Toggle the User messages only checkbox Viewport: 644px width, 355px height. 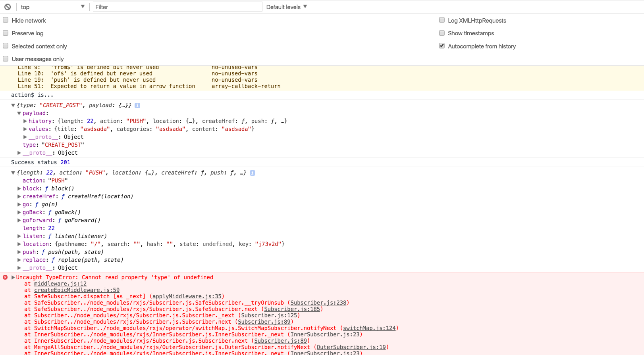[6, 59]
